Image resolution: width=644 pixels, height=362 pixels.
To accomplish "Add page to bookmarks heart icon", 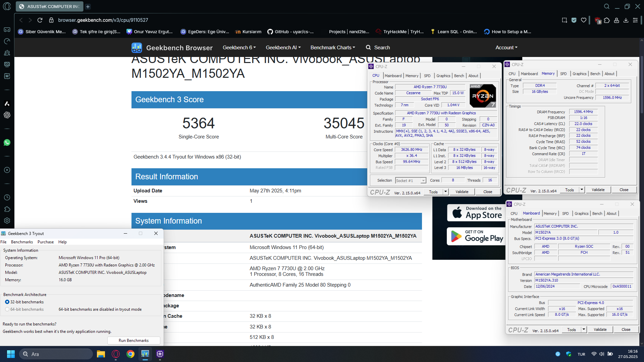I will (x=584, y=20).
